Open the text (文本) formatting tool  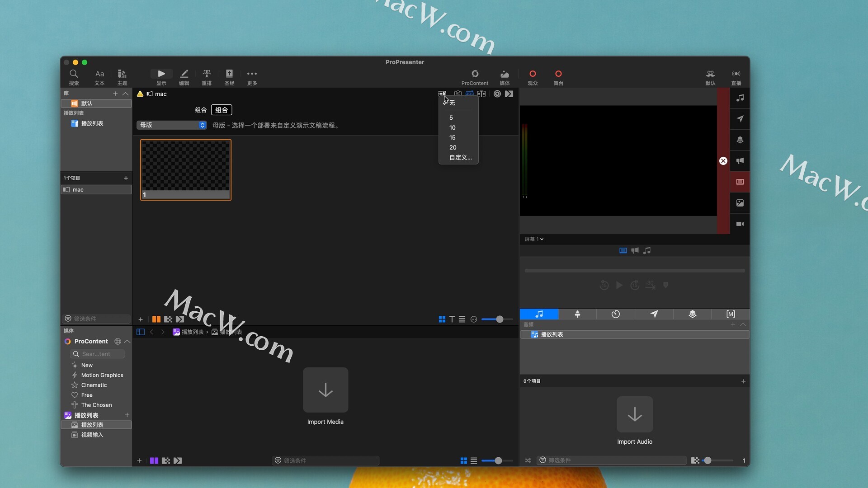(99, 77)
